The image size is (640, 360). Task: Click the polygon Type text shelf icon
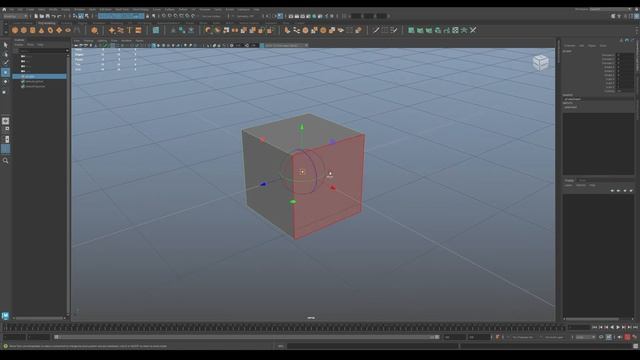129,30
